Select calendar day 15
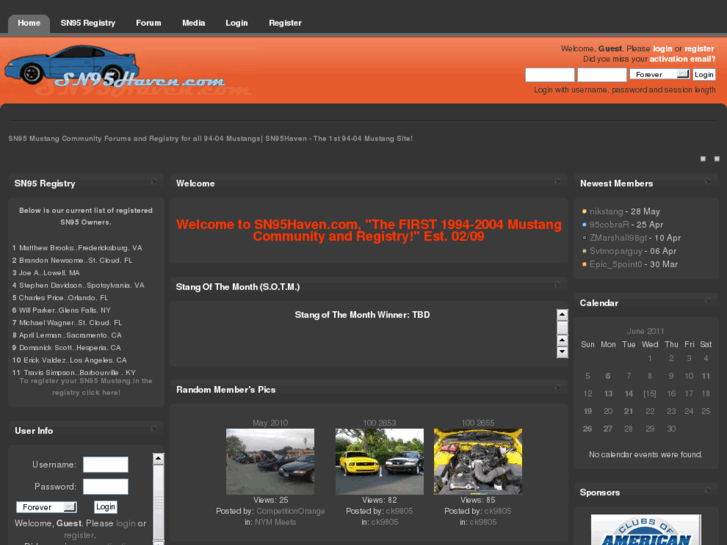The height and width of the screenshot is (545, 727). point(650,394)
